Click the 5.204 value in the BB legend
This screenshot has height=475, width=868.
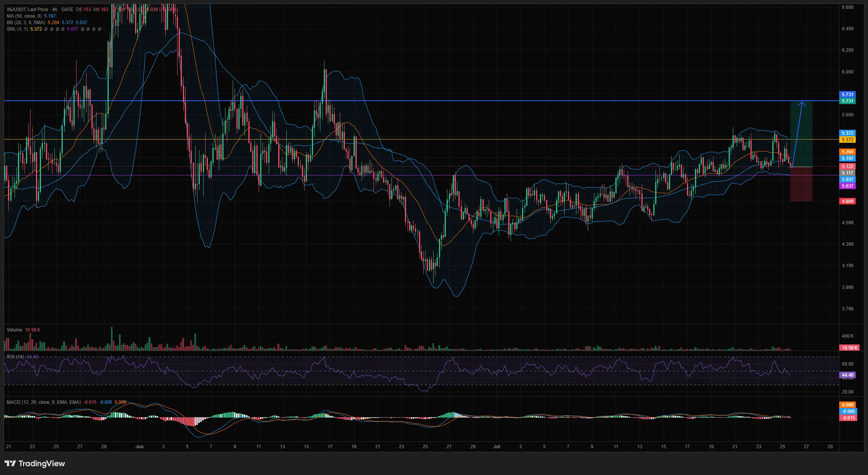tap(54, 23)
